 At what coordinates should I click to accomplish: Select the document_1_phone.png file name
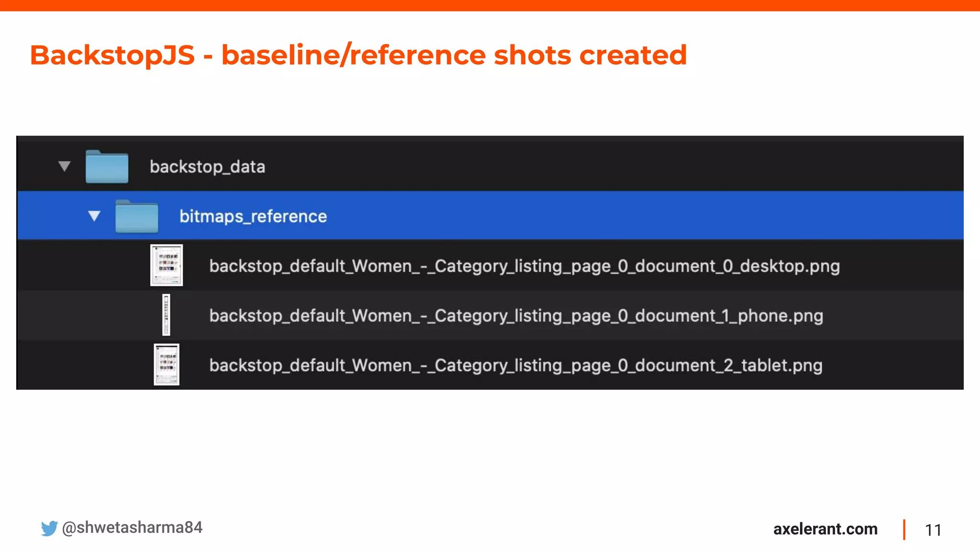[516, 316]
